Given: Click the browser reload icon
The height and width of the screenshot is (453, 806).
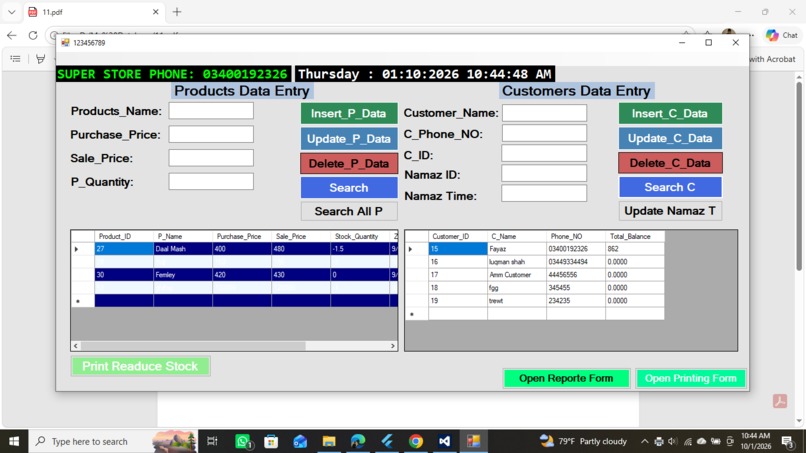Looking at the screenshot, I should tap(33, 35).
